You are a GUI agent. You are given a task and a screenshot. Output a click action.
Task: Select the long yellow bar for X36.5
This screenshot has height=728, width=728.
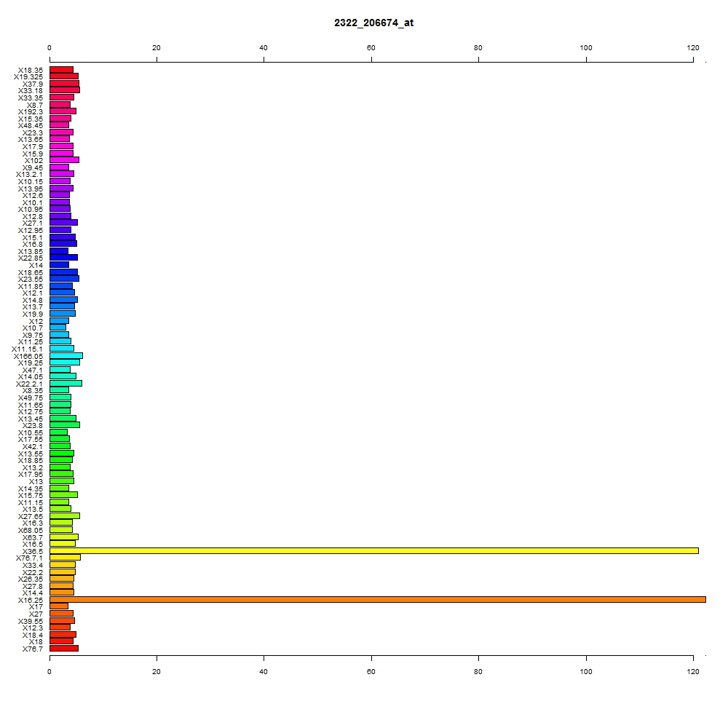374,550
